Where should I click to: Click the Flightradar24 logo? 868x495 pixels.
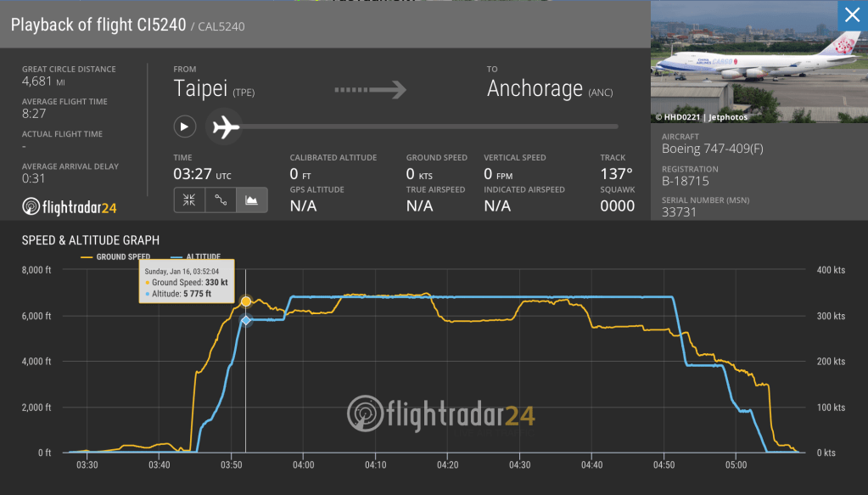pyautogui.click(x=70, y=206)
